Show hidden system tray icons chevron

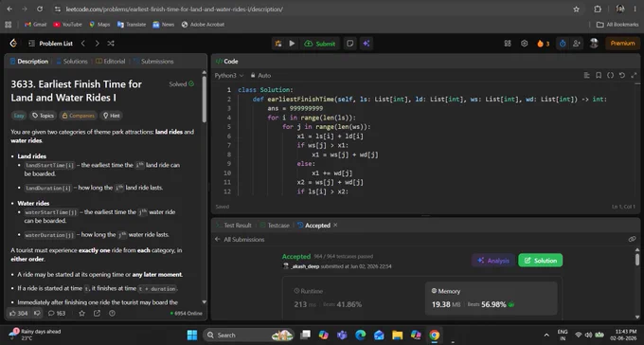tap(546, 336)
